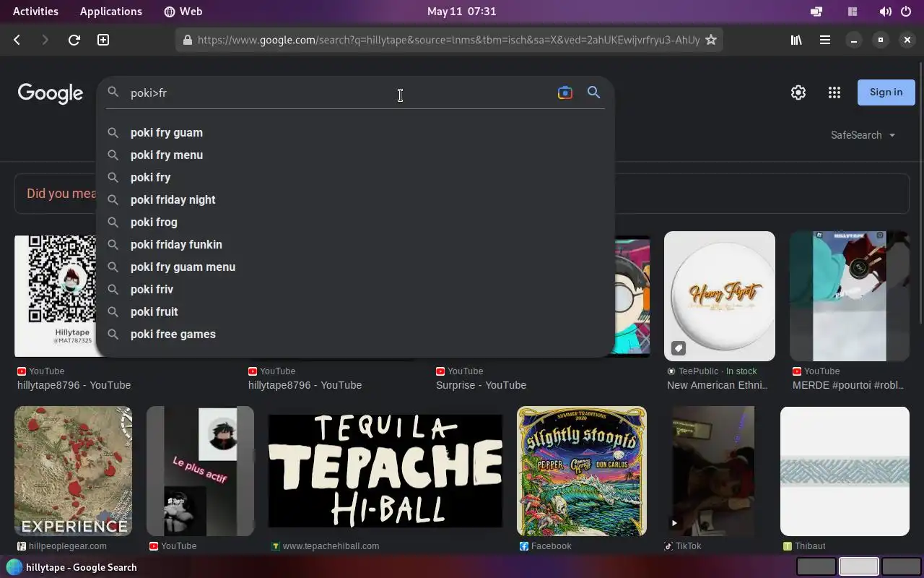Search by image using camera icon
The width and height of the screenshot is (924, 578).
[565, 92]
